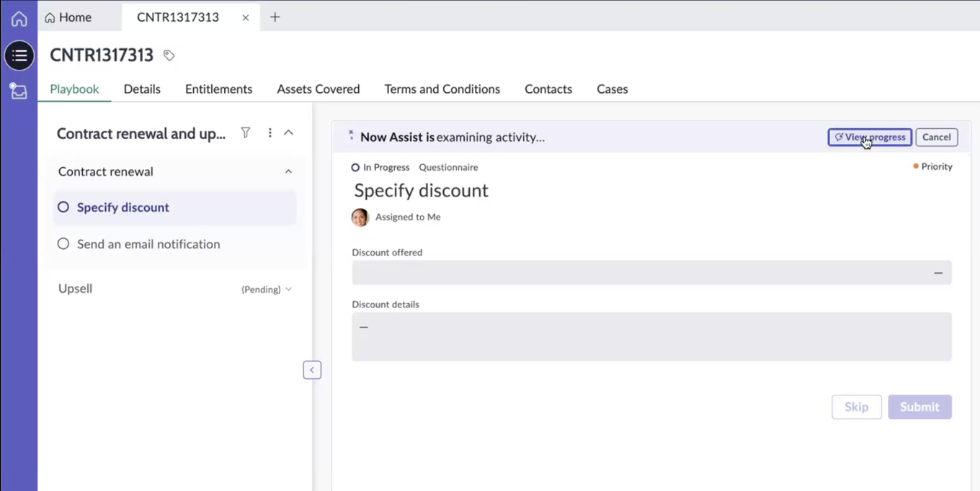
Task: Collapse the Contract renewal and upsell playbook
Action: [x=288, y=132]
